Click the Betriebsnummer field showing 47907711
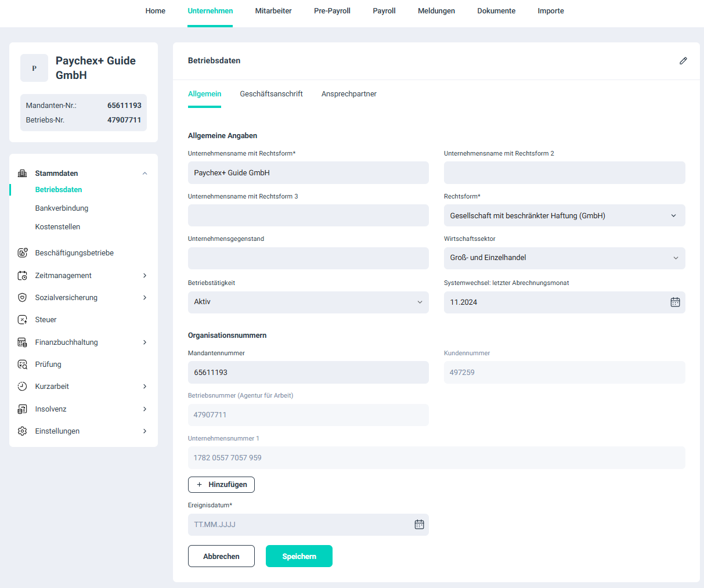The image size is (704, 588). 308,415
